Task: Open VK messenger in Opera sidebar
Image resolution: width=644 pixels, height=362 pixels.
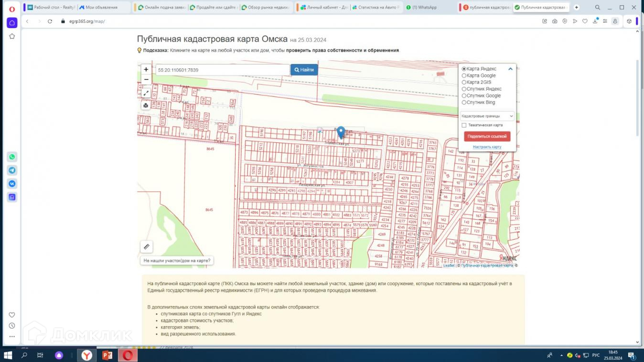Action: 12,184
